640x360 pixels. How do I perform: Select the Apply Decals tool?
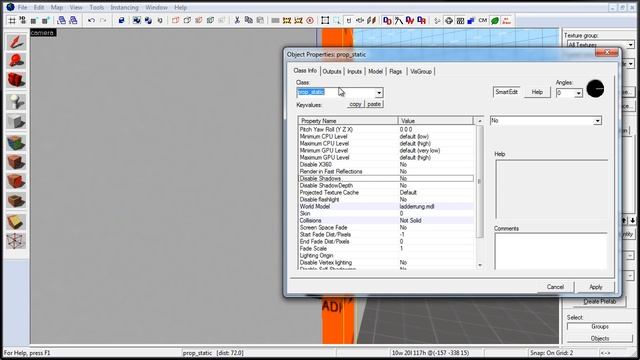tap(16, 181)
